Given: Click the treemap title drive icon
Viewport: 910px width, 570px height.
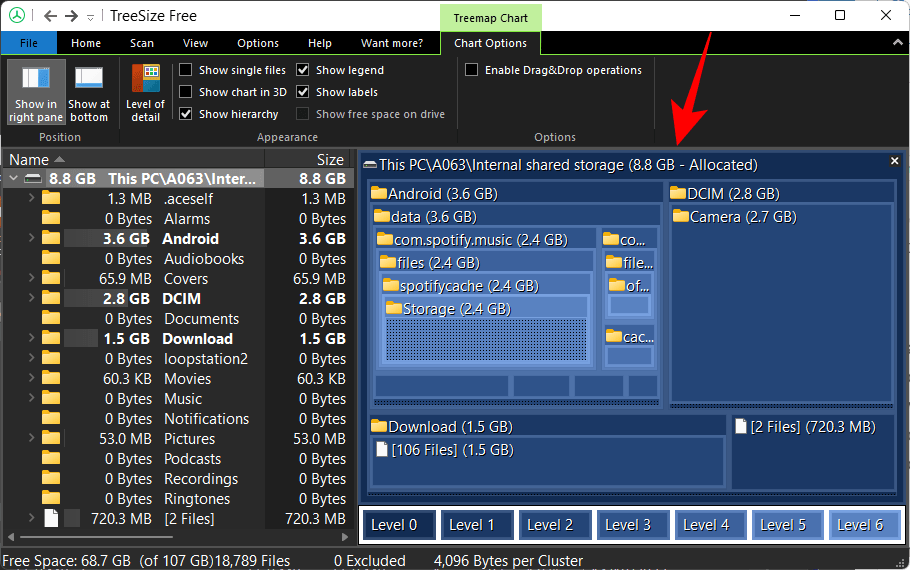Looking at the screenshot, I should [370, 165].
